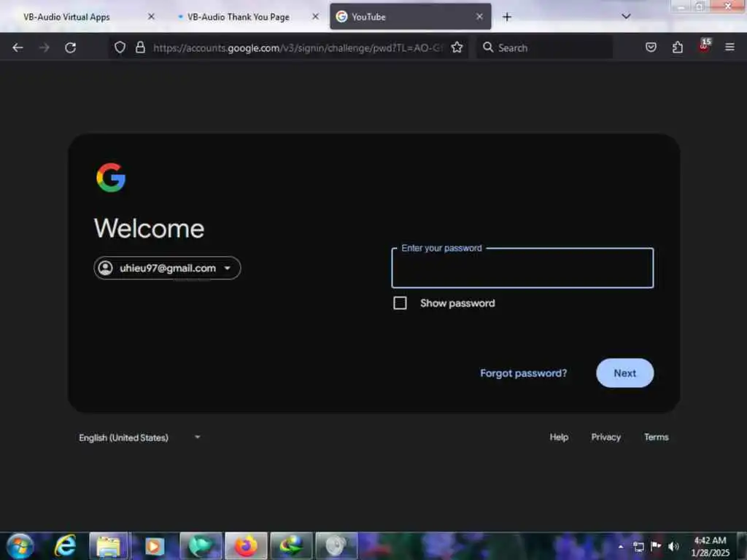Bookmark this page with the star icon
The image size is (747, 560).
457,47
